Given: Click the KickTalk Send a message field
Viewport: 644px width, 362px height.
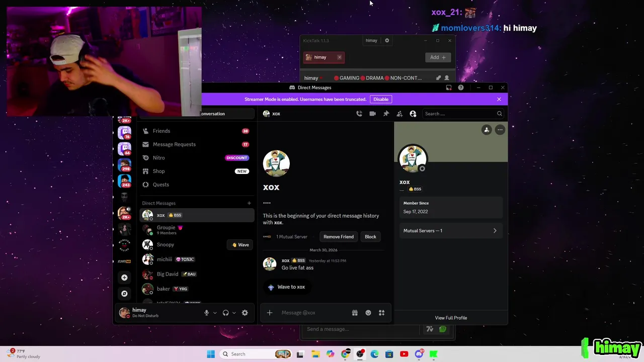Looking at the screenshot, I should (361, 329).
